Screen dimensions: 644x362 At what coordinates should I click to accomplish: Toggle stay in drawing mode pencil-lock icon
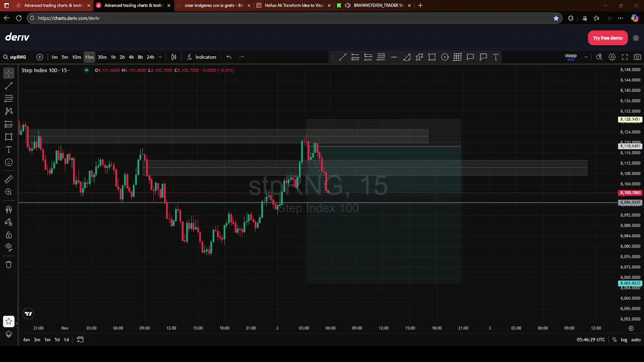tap(9, 222)
